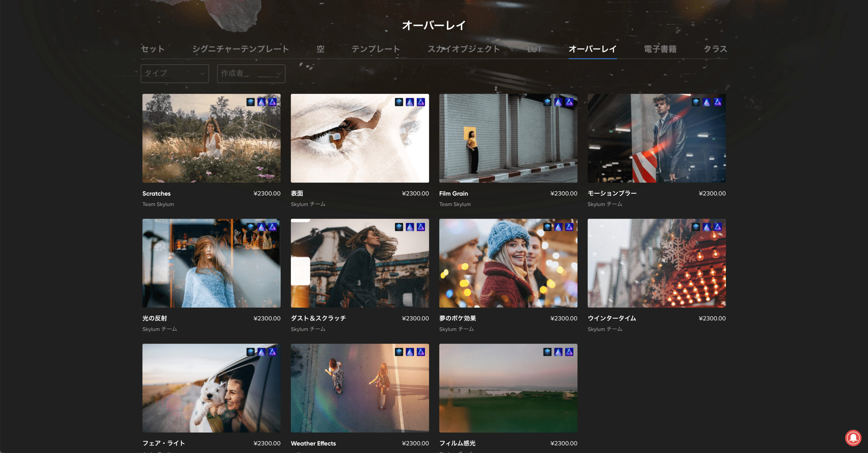
Task: Click the ダスト＆スクラッチ product title
Action: tap(318, 318)
